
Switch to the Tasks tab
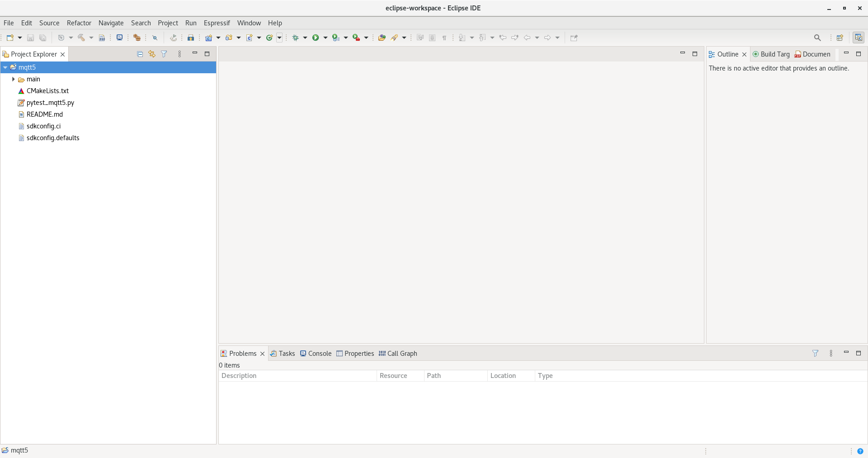tap(283, 354)
